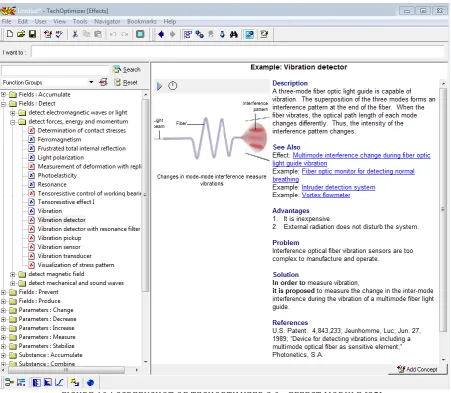The image size is (451, 393).
Task: Click the 'I want to' input field
Action: [x=238, y=52]
